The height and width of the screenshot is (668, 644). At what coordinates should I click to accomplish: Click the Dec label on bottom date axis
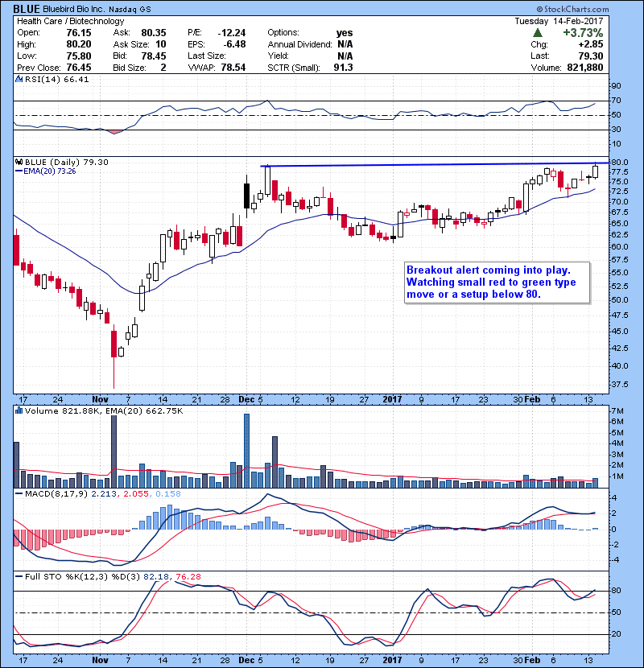tap(246, 660)
